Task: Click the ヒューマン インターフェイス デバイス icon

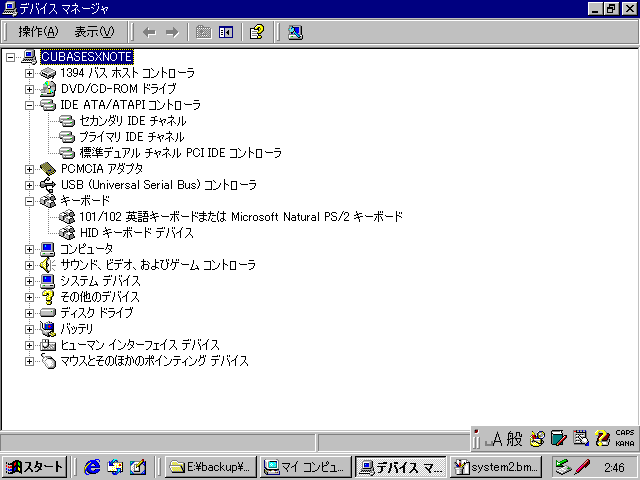Action: point(48,345)
